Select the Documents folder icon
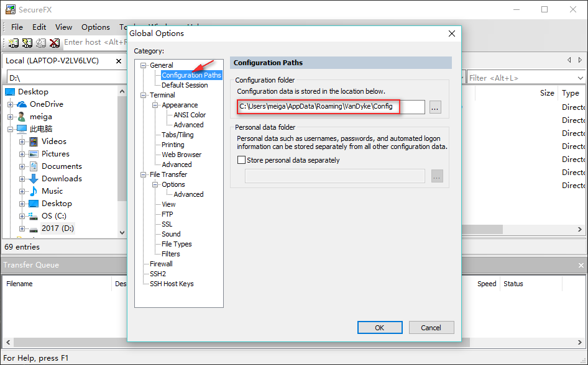 (x=34, y=166)
